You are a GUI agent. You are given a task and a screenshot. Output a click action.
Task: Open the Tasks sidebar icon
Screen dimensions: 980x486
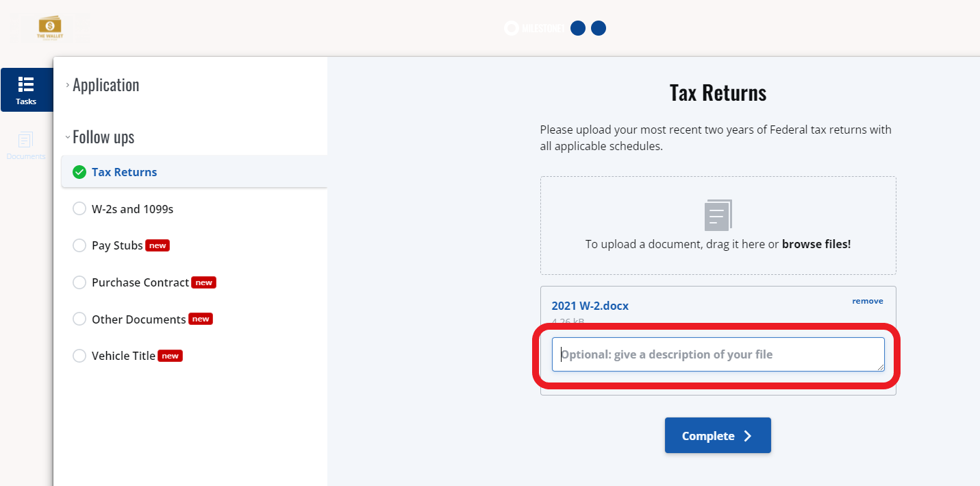pyautogui.click(x=26, y=90)
